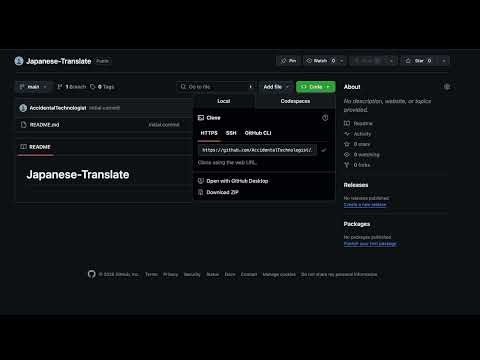The height and width of the screenshot is (360, 480).
Task: Open the Watch options dropdown arrow
Action: pos(342,61)
